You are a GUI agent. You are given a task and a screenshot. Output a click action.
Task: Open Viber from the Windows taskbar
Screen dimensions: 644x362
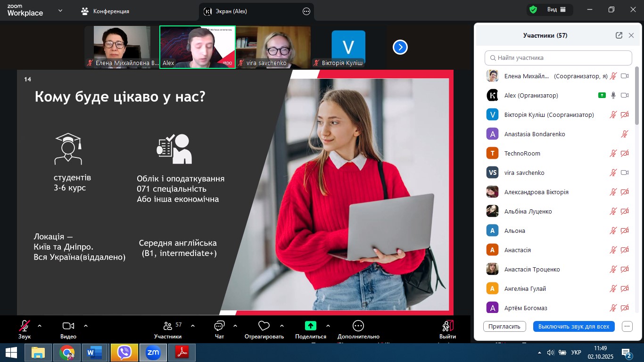pos(124,353)
